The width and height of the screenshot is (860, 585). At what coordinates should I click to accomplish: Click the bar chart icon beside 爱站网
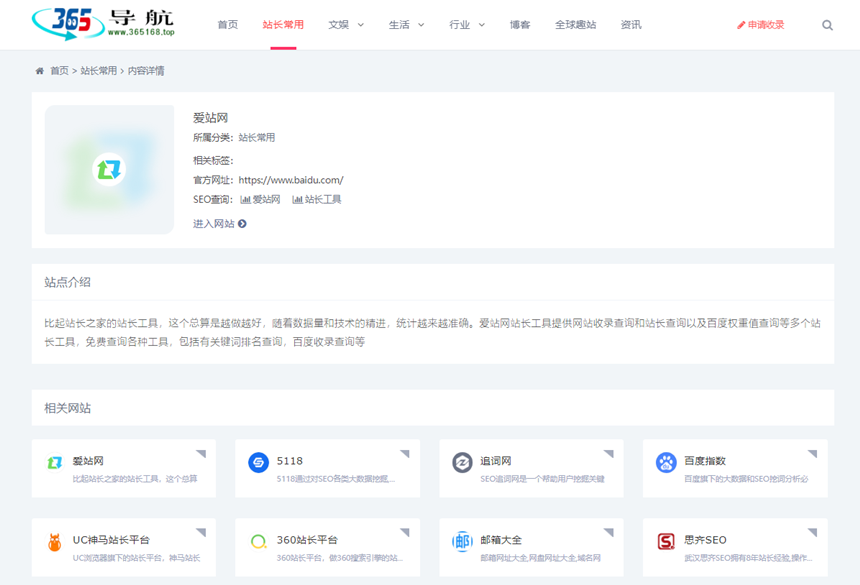245,200
